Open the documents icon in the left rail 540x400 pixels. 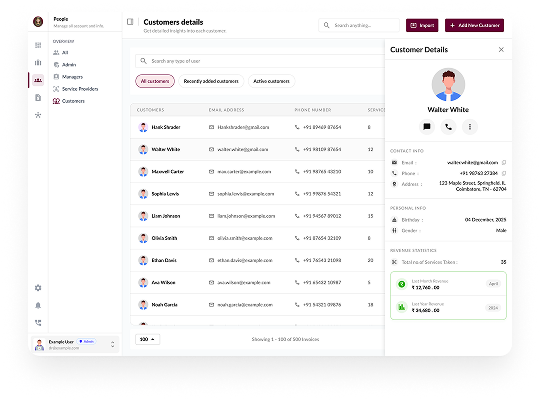tap(38, 98)
